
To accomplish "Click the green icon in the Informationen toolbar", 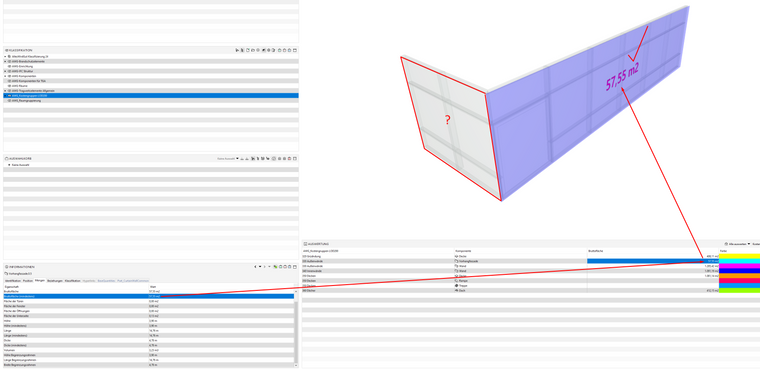I will [275, 267].
